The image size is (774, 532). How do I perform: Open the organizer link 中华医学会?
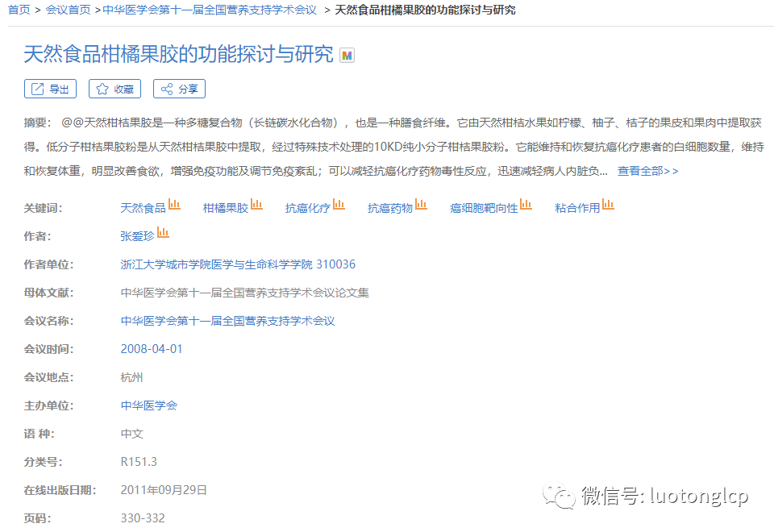148,405
